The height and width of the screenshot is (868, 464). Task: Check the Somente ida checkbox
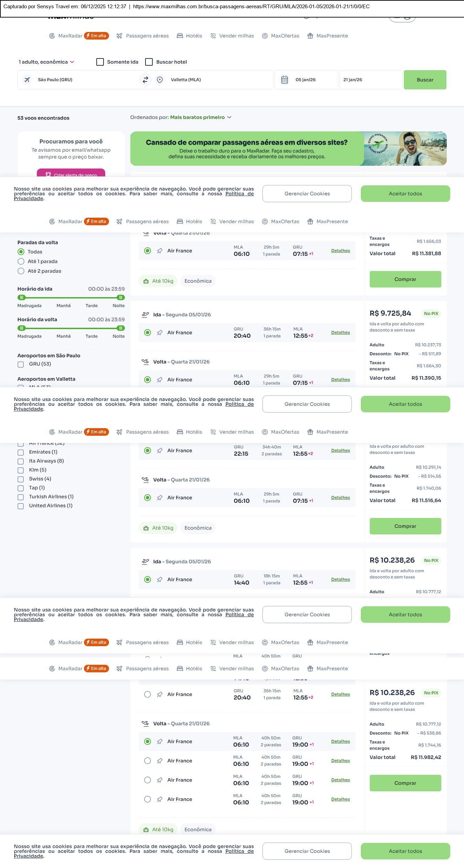pos(100,62)
